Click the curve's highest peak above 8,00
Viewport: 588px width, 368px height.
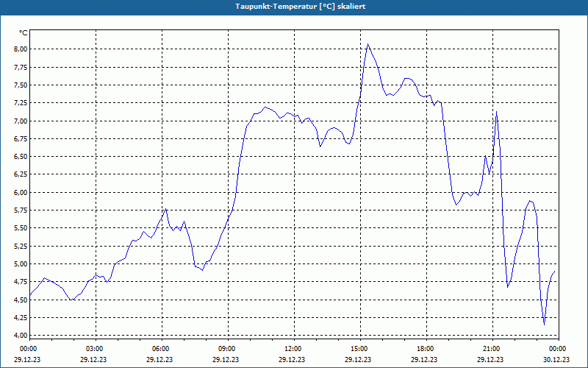tap(368, 44)
